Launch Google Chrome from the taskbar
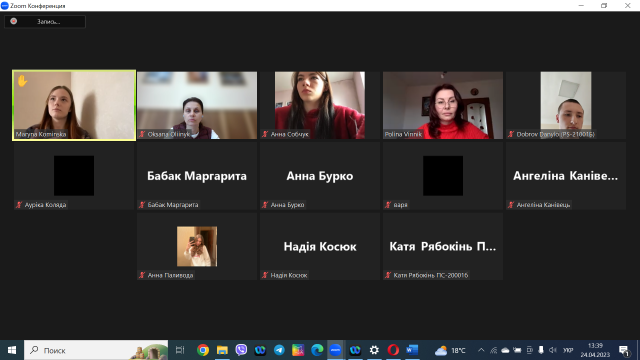 (203, 350)
